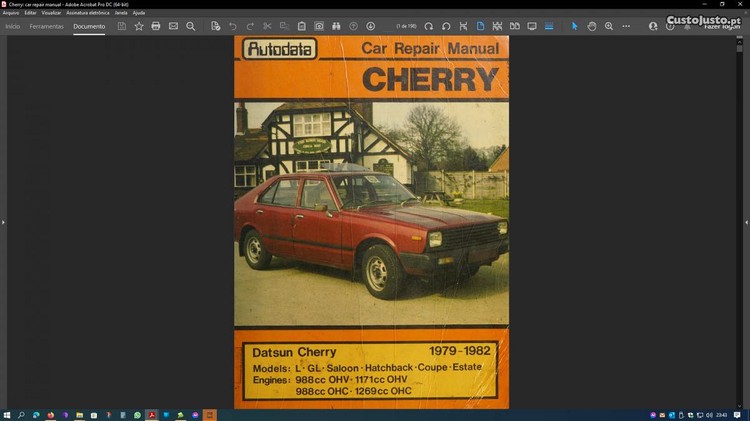Select the hand pan tool
The height and width of the screenshot is (421, 750).
[x=592, y=26]
